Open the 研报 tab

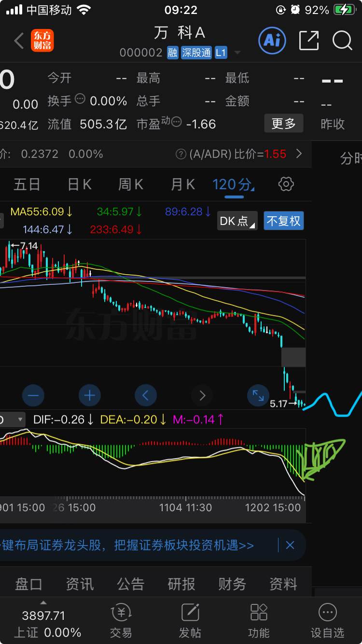181,584
